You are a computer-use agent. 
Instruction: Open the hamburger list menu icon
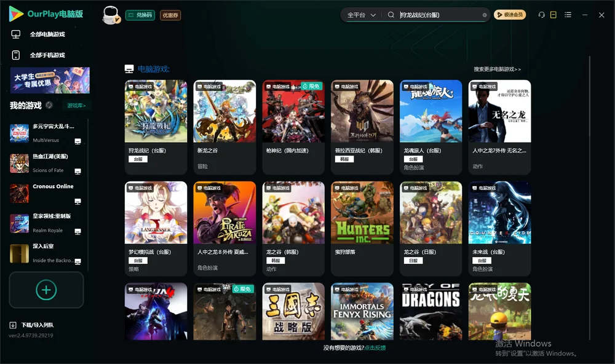568,15
